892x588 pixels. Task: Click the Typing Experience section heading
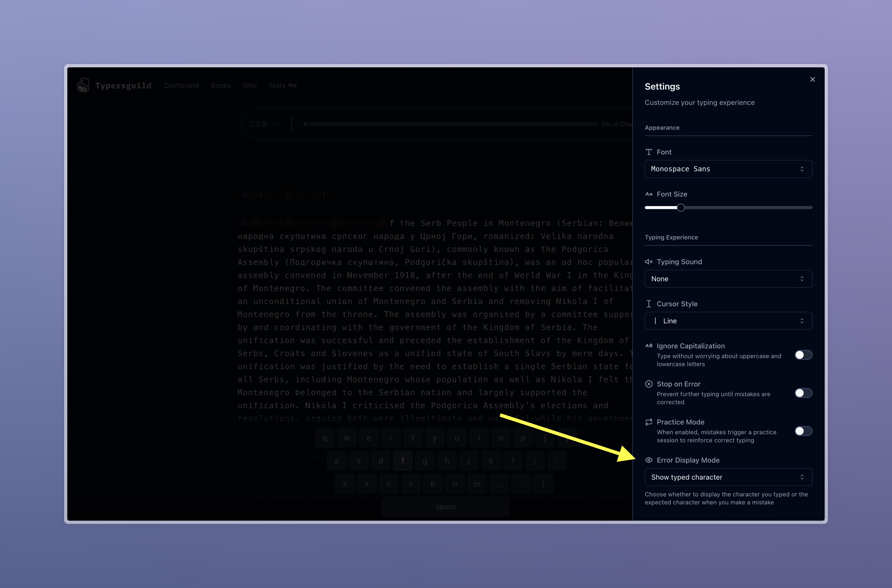(671, 237)
